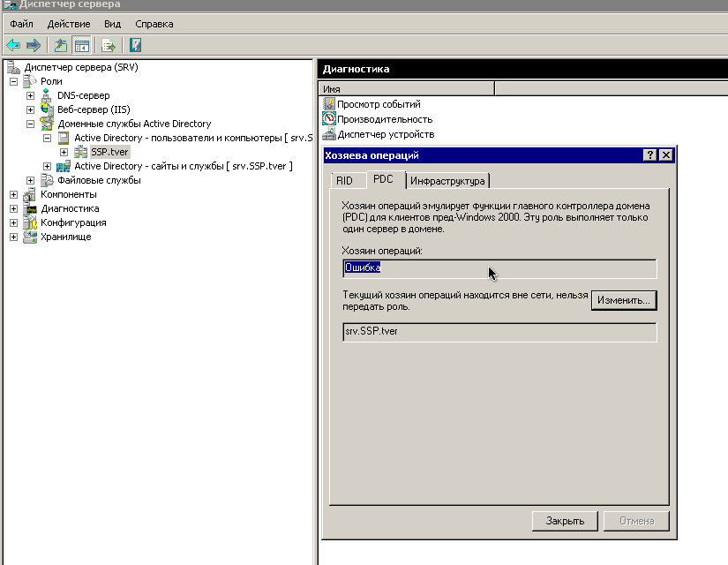
Task: Click the Back arrow toolbar icon
Action: [x=13, y=46]
